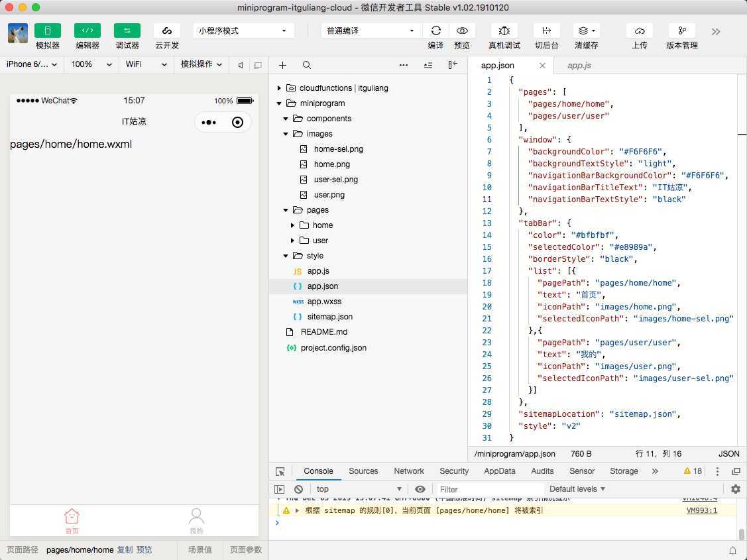The height and width of the screenshot is (560, 747).
Task: Collapse the images folder
Action: [x=286, y=134]
